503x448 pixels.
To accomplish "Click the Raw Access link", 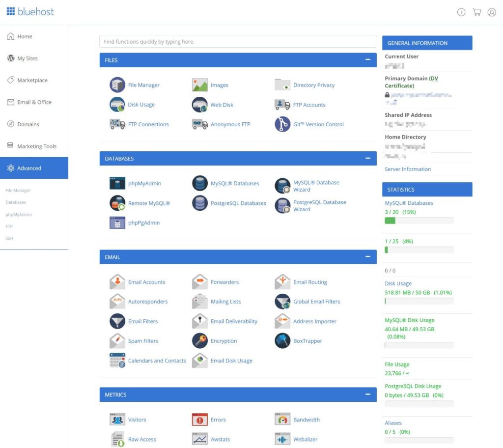I will [x=142, y=439].
